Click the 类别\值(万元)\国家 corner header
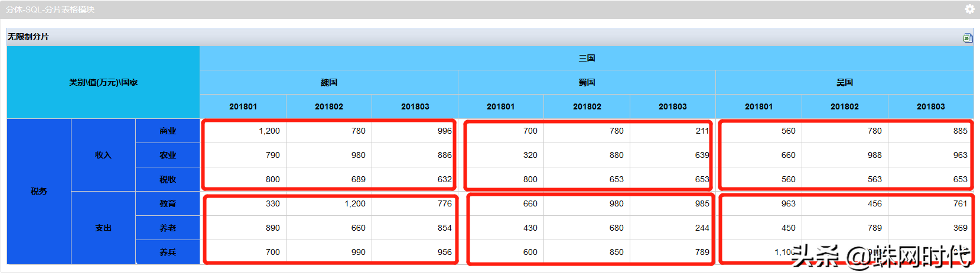This screenshot has height=278, width=980. coord(103,82)
